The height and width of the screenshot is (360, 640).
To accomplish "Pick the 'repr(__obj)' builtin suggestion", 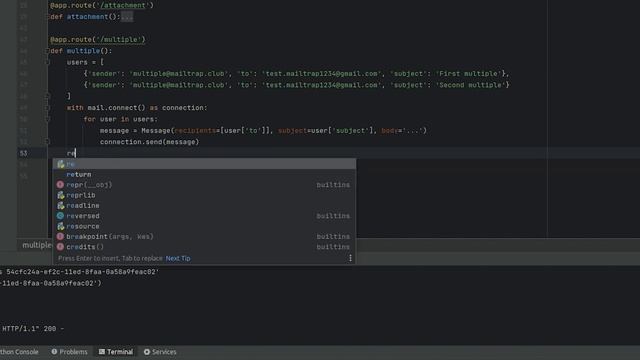I will tap(204, 185).
